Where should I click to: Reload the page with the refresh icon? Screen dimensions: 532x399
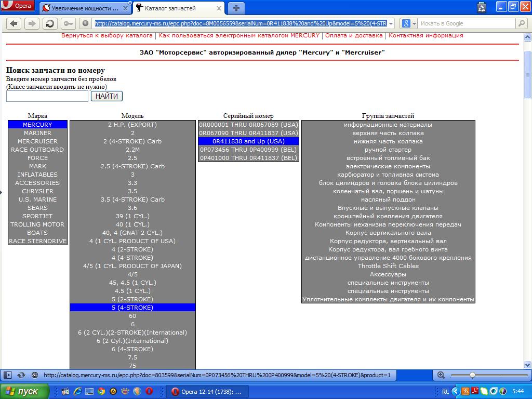click(x=50, y=23)
